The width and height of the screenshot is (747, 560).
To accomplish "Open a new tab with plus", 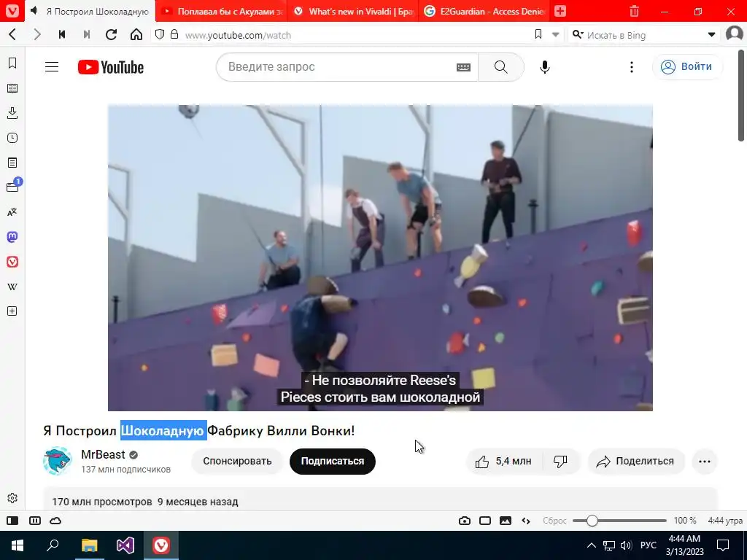I will [x=561, y=11].
